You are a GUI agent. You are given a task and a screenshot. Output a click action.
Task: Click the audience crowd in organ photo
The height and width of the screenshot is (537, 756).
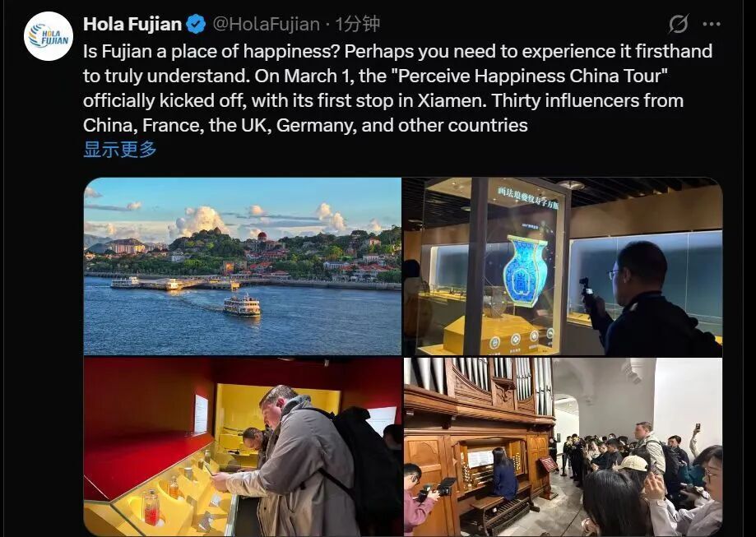click(642, 477)
